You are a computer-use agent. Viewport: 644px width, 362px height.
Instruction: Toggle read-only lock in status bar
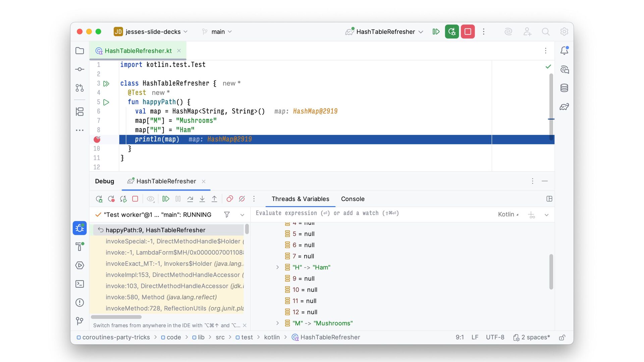point(562,337)
